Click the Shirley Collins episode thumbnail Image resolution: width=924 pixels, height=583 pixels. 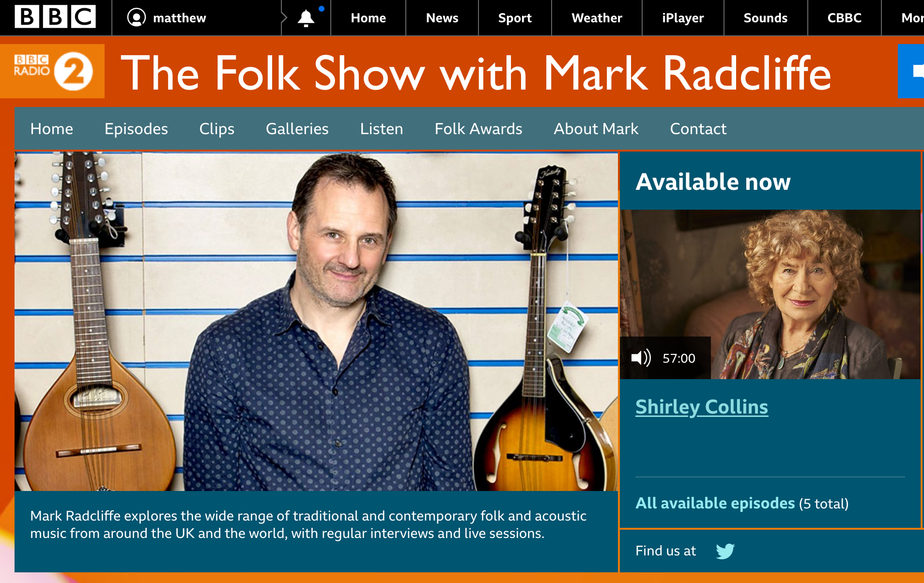(x=770, y=294)
